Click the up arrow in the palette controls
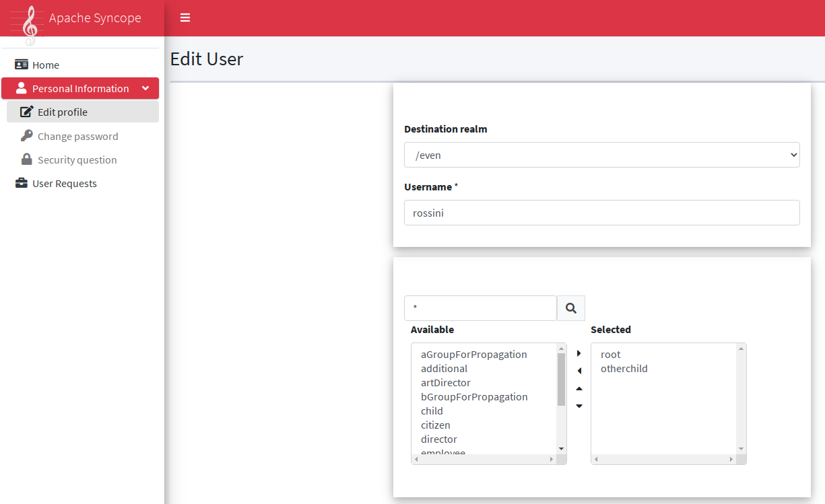Viewport: 825px width, 504px height. coord(579,388)
